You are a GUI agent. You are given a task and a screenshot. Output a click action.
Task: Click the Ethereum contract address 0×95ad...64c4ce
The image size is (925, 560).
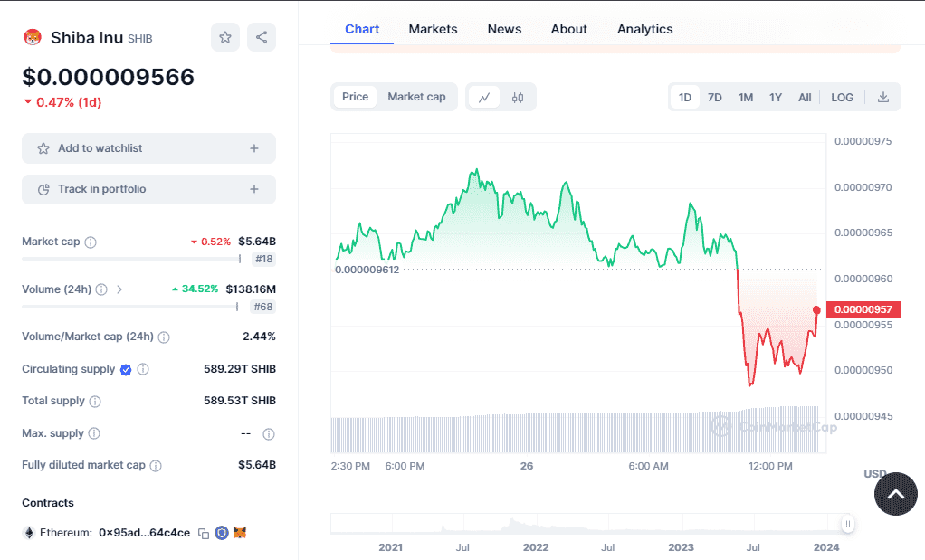145,533
